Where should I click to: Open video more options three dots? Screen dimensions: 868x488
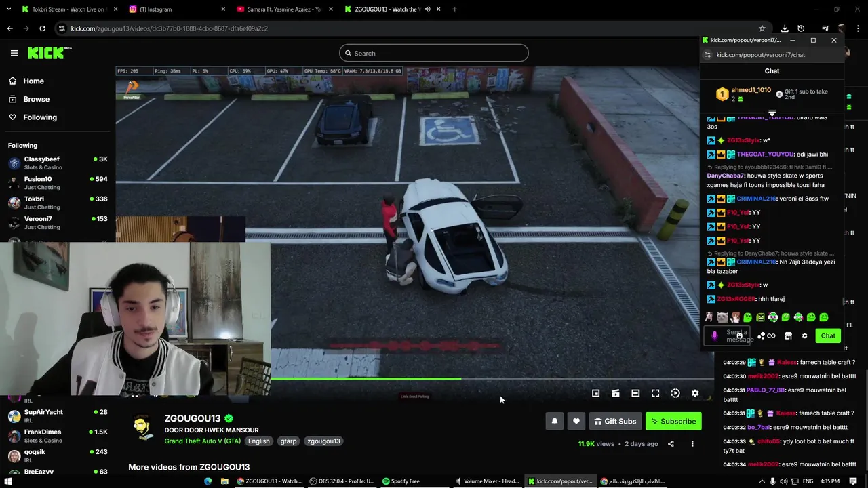(x=692, y=444)
